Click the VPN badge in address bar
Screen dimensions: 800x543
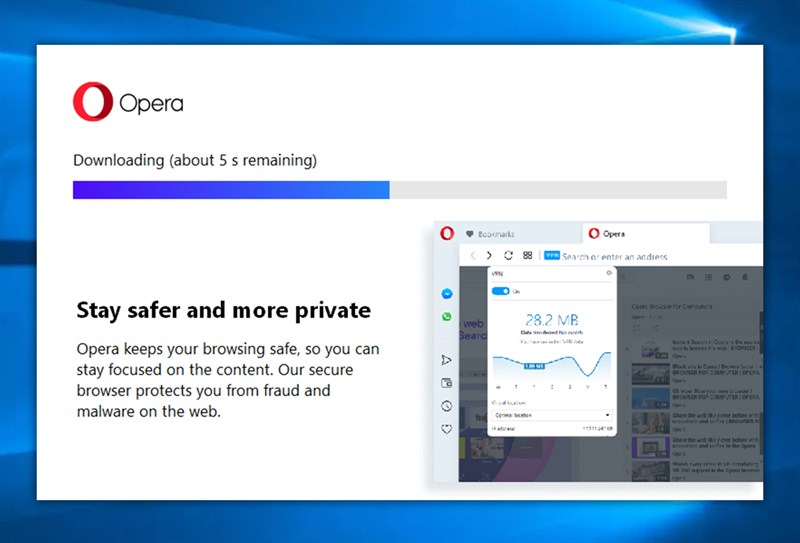[552, 255]
